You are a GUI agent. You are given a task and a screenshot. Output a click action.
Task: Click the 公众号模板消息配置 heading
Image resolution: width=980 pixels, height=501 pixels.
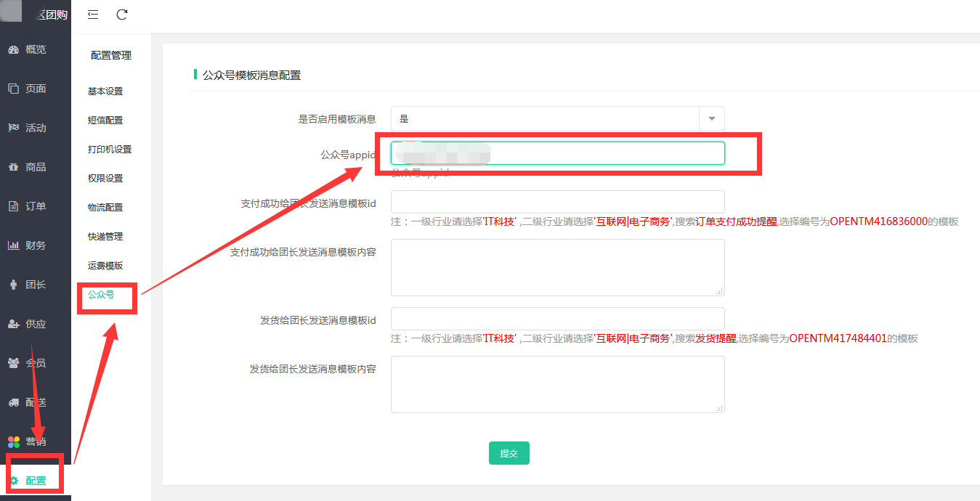pyautogui.click(x=251, y=75)
